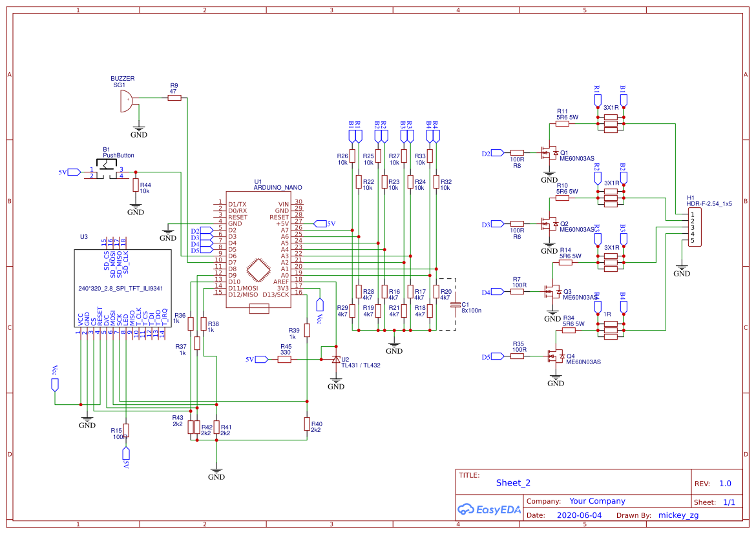The image size is (756, 534).
Task: Click the EasyEDA logo in title block
Action: (489, 509)
